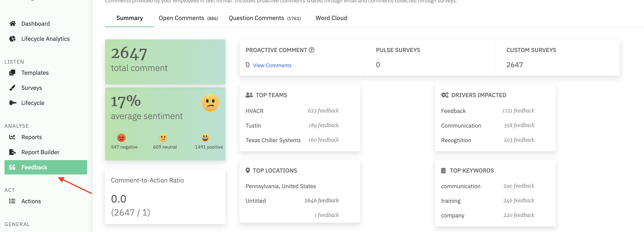Screen dimensions: 644x232
Task: Select the HVACR team row
Action: pos(292,111)
